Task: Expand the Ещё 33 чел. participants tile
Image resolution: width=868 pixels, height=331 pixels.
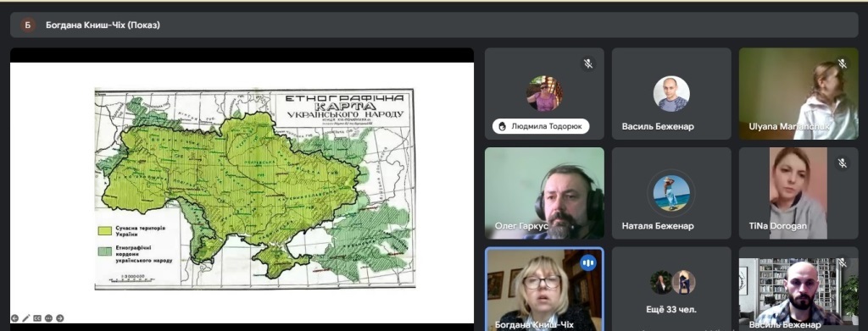Action: point(671,289)
